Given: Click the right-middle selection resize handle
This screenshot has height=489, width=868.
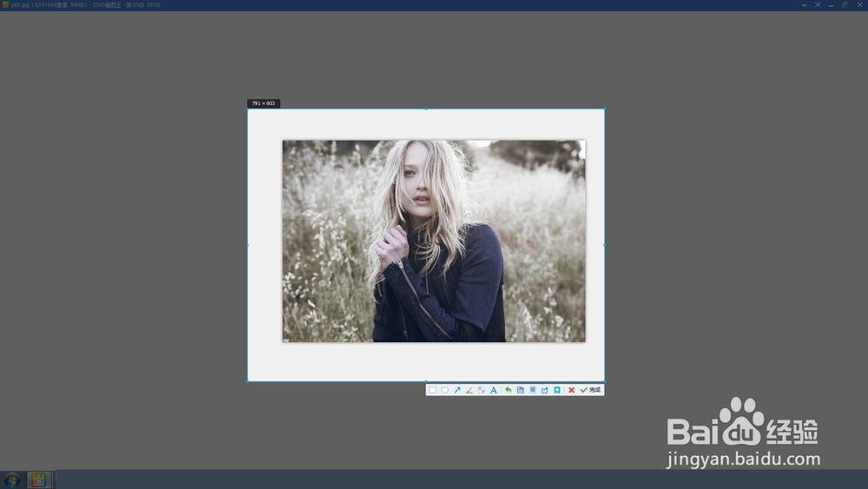Looking at the screenshot, I should (604, 245).
